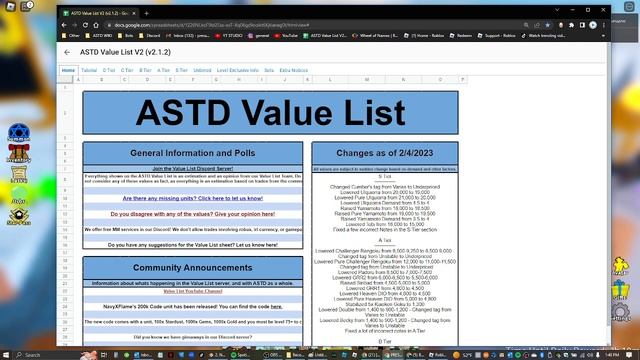Open Spotify from the taskbar
This screenshot has width=640, height=360.
pos(240,355)
